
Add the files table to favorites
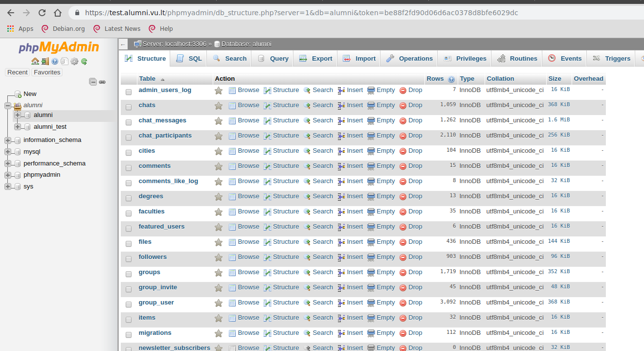[x=219, y=242]
